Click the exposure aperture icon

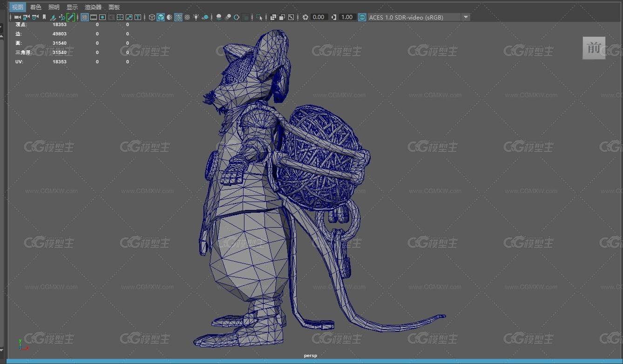pyautogui.click(x=305, y=17)
